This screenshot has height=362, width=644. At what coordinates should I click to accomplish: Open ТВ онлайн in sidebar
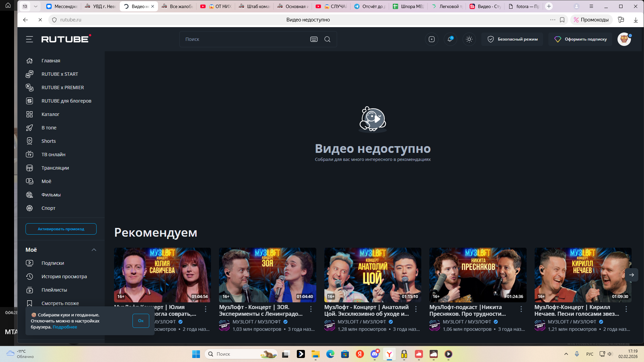(53, 155)
